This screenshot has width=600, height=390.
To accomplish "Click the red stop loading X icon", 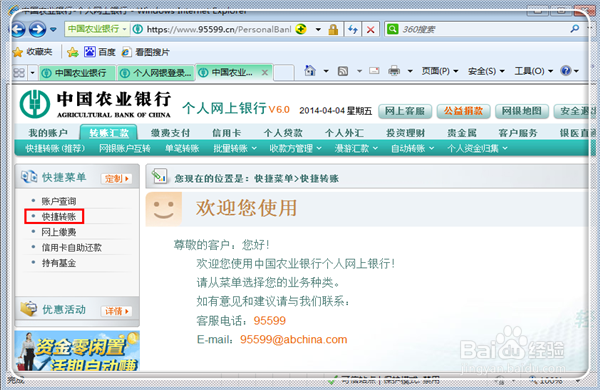I will click(x=370, y=29).
